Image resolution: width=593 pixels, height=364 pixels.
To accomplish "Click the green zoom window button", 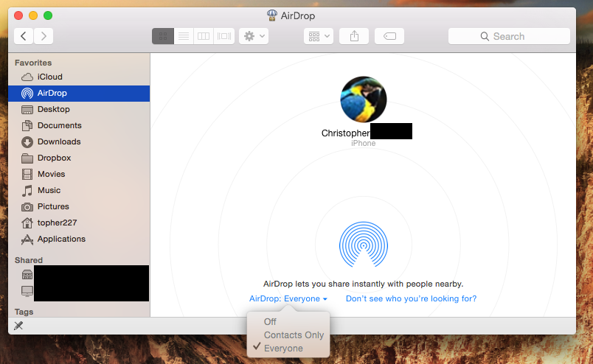I will pyautogui.click(x=48, y=15).
